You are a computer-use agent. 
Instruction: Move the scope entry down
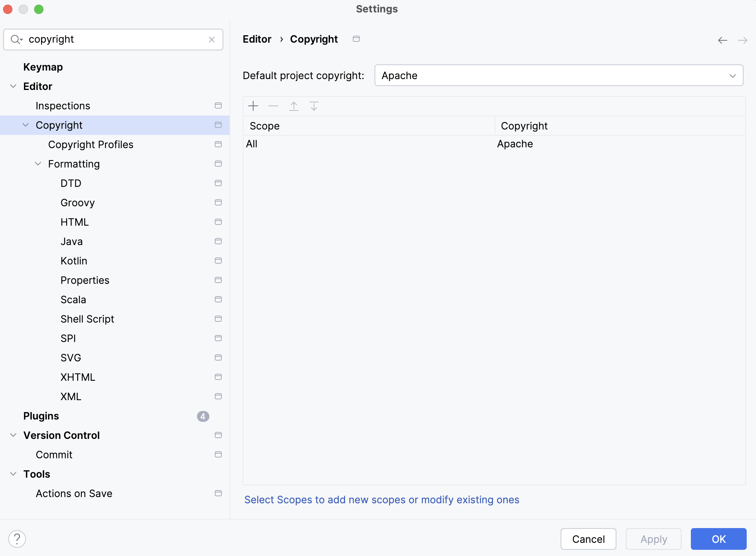(x=314, y=106)
